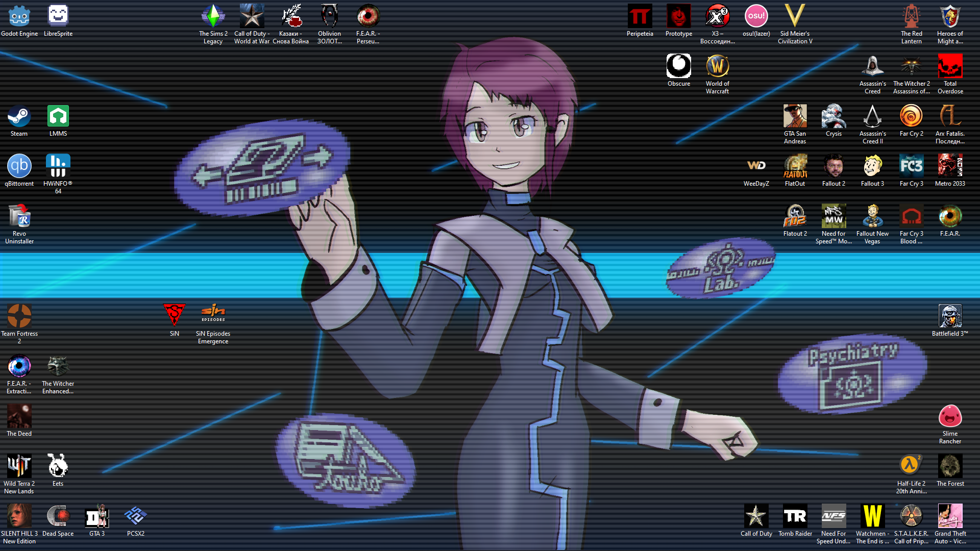Select the Crysis desktop icon
980x551 pixels.
[x=834, y=120]
